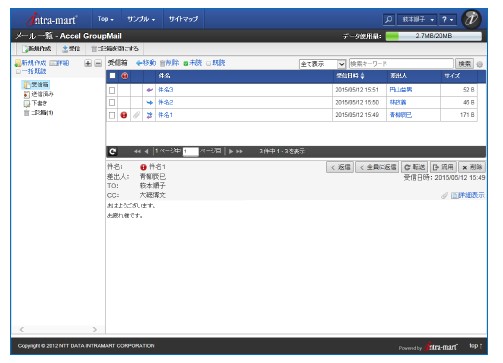Open mail 件名1 in list
The height and width of the screenshot is (363, 503).
tap(166, 115)
